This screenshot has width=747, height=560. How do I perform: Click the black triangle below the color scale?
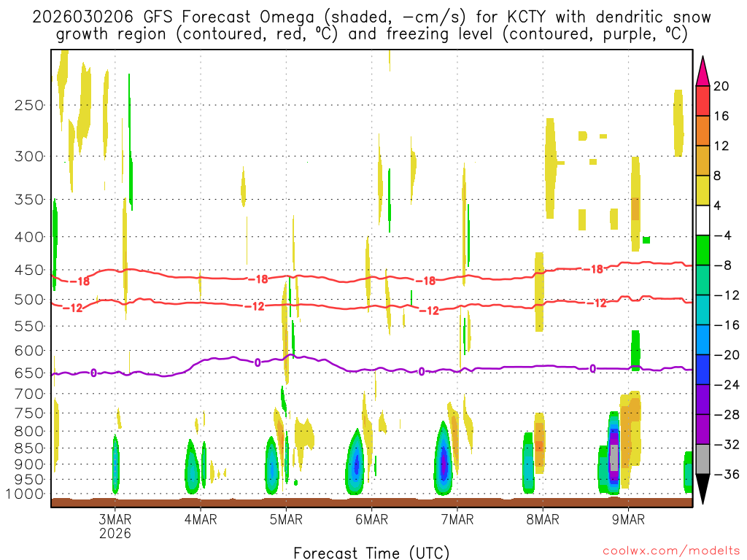coord(703,489)
